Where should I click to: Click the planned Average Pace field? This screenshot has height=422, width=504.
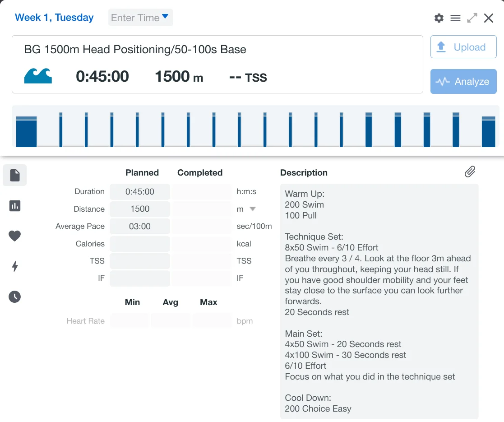(140, 227)
